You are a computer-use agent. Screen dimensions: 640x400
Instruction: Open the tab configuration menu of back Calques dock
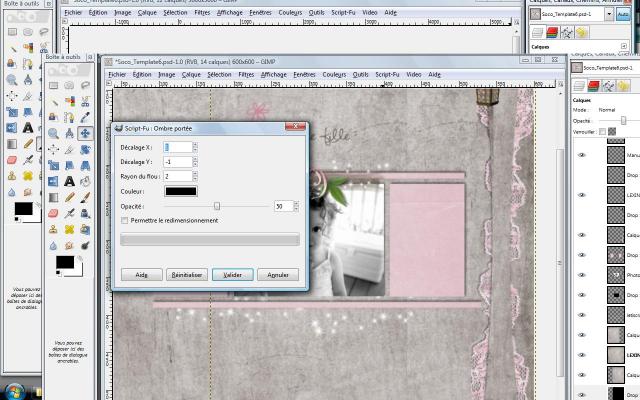point(624,46)
